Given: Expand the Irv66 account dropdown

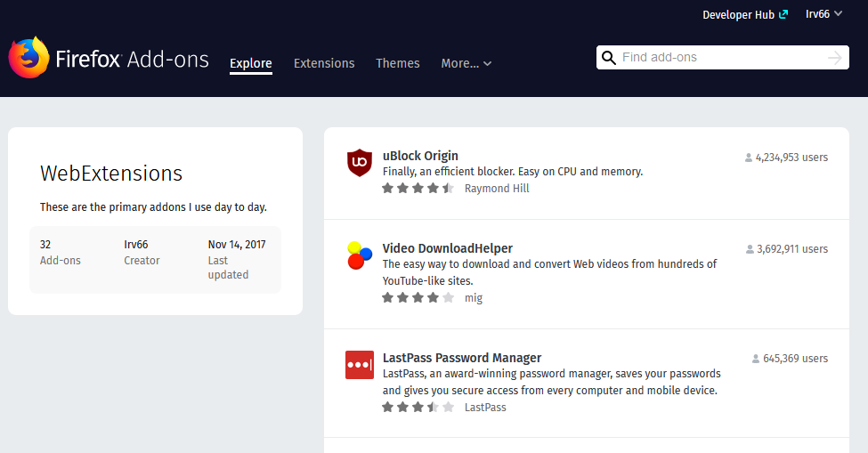Looking at the screenshot, I should coord(823,14).
